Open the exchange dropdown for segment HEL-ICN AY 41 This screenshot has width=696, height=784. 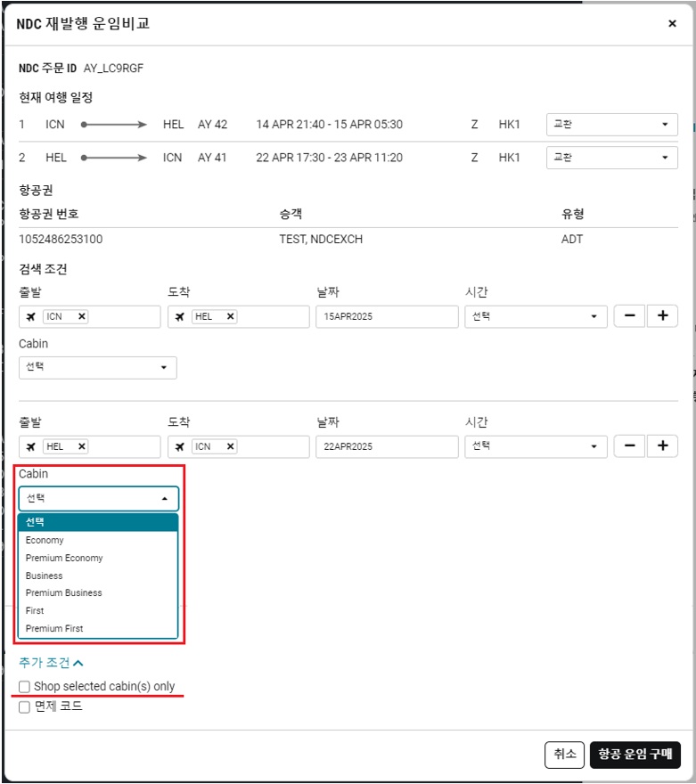(611, 158)
